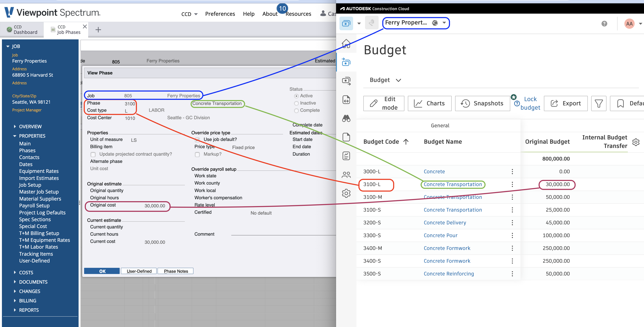Image resolution: width=644 pixels, height=327 pixels.
Task: Open the document exchange sidebar icon
Action: pos(346,99)
